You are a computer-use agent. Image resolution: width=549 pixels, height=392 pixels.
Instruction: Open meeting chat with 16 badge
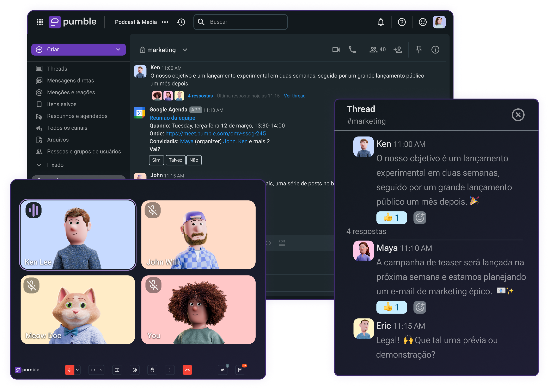click(x=240, y=370)
